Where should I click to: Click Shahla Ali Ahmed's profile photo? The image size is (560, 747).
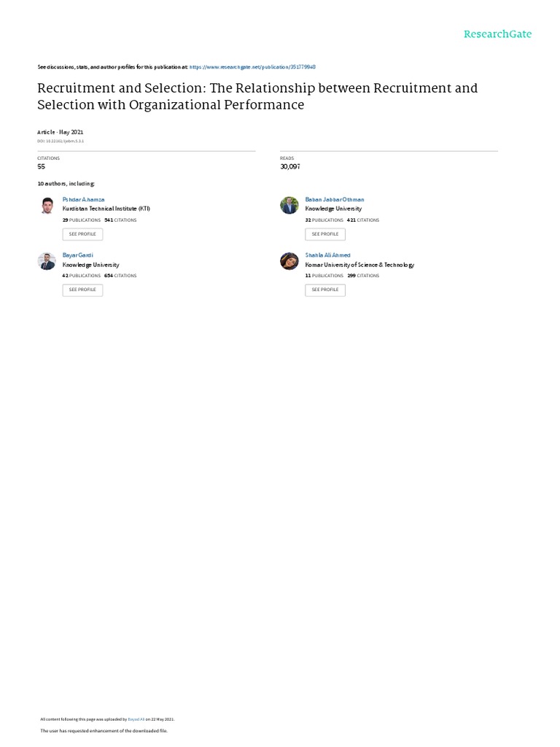click(289, 261)
